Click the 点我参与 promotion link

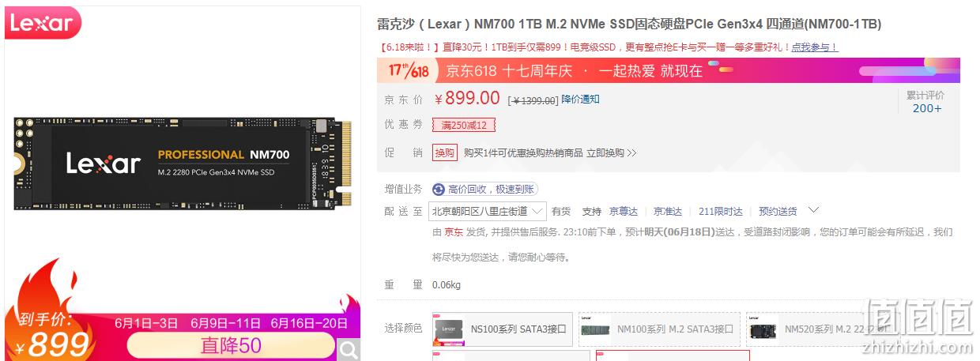pos(814,47)
